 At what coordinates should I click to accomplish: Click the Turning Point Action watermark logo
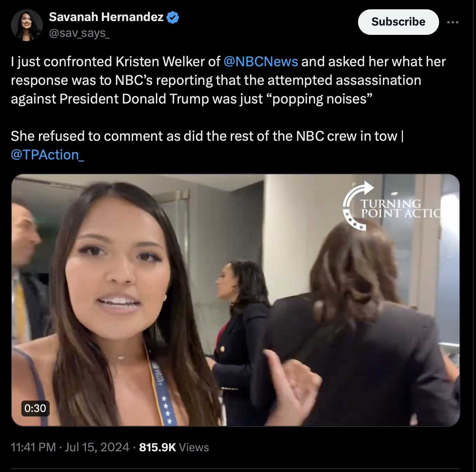(392, 206)
